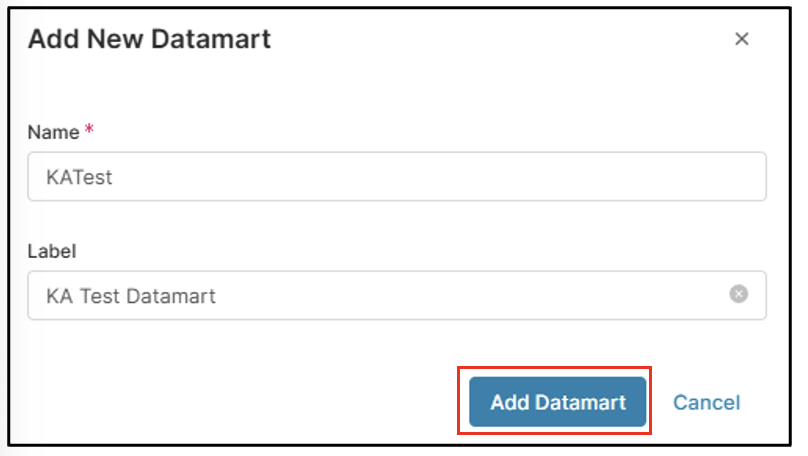The height and width of the screenshot is (456, 808).
Task: Place cursor in the 'KATest' text
Action: 78,177
